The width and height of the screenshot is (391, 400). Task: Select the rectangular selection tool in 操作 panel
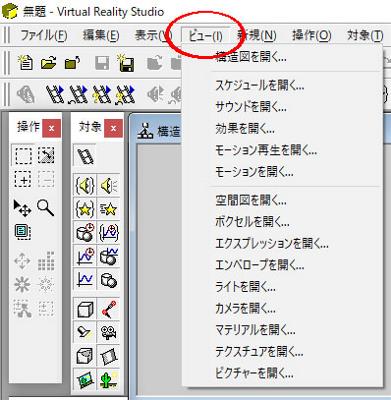click(x=23, y=155)
